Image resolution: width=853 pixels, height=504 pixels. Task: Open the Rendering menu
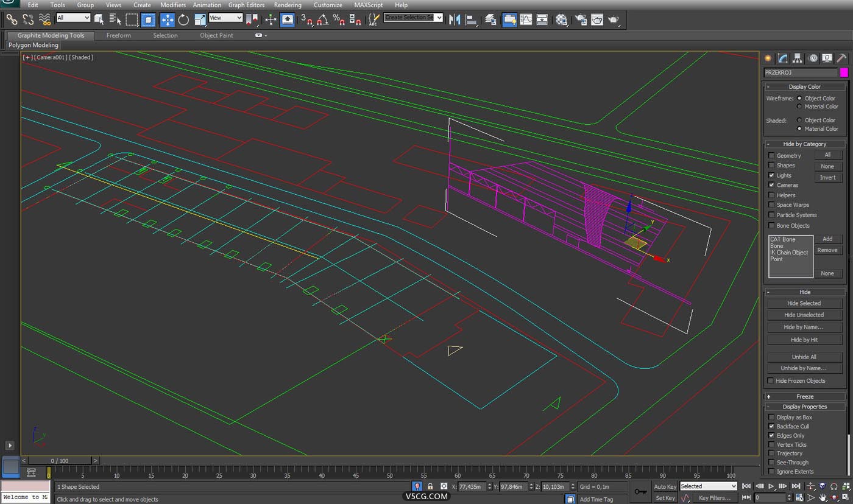(x=288, y=5)
